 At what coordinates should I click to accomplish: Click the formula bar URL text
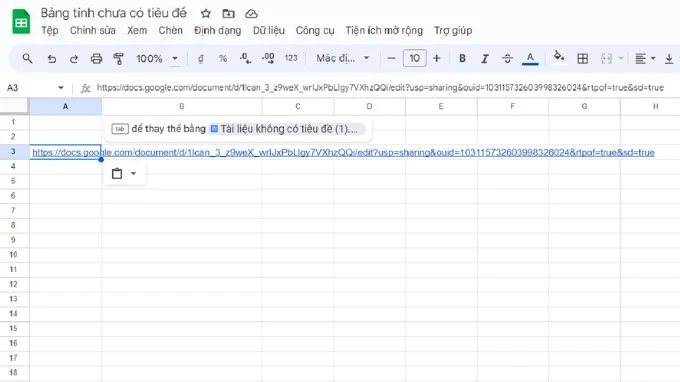point(380,88)
